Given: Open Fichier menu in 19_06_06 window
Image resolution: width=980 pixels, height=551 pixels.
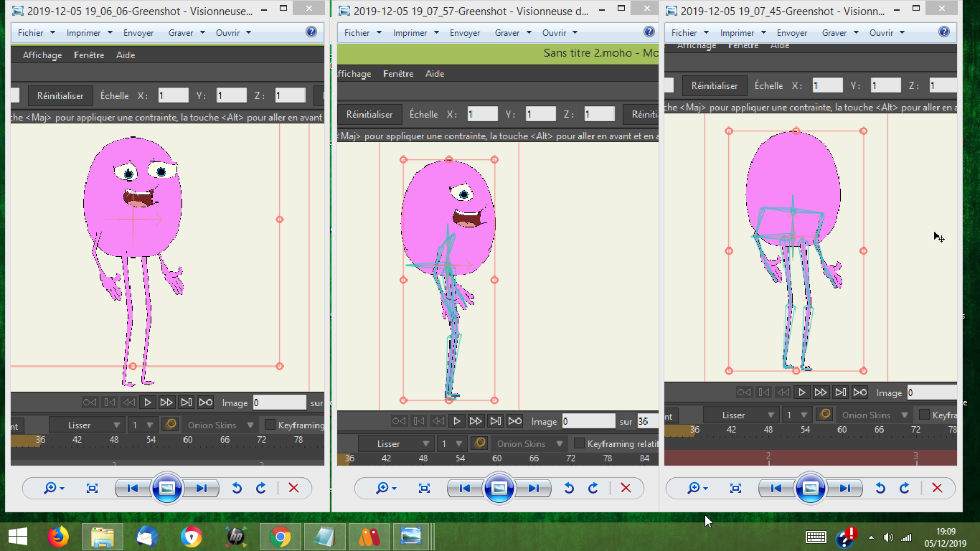Looking at the screenshot, I should (35, 33).
